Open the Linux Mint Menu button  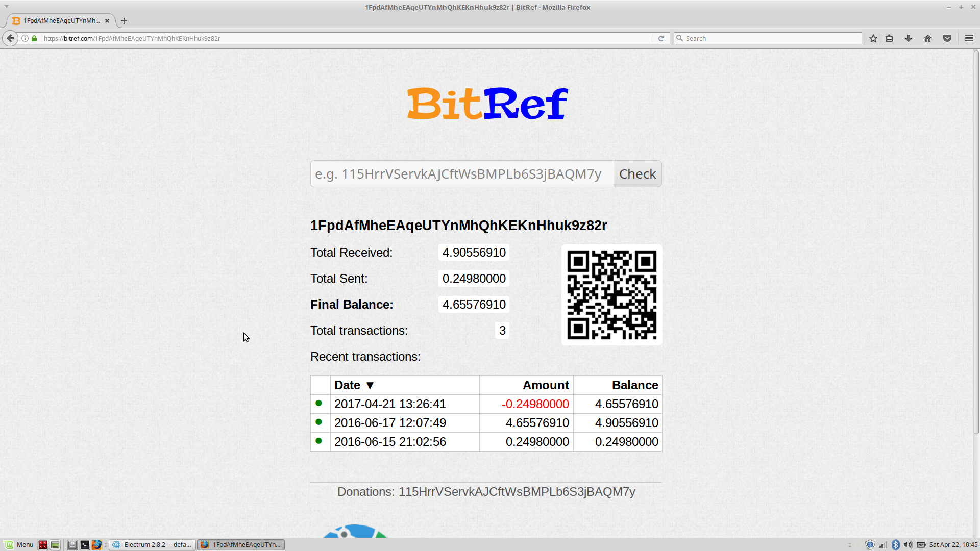pyautogui.click(x=19, y=545)
